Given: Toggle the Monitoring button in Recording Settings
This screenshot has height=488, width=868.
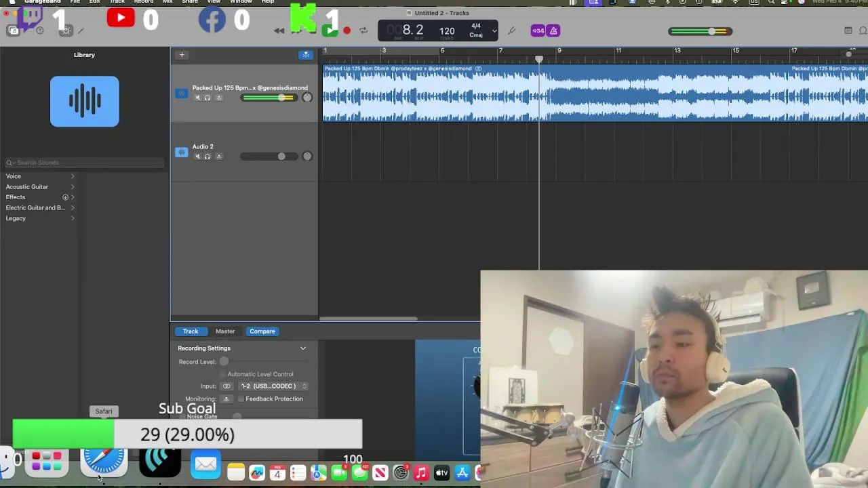Looking at the screenshot, I should coord(226,399).
